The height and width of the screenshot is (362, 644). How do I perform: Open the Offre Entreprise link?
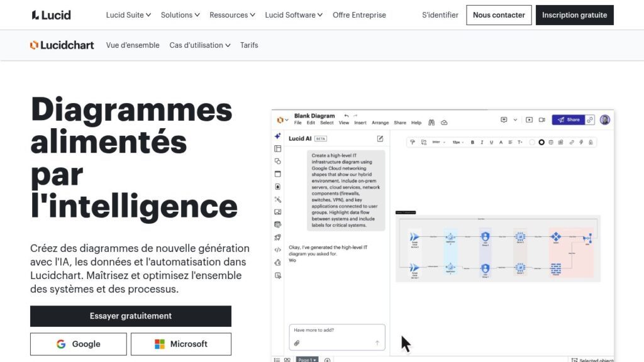(x=359, y=15)
